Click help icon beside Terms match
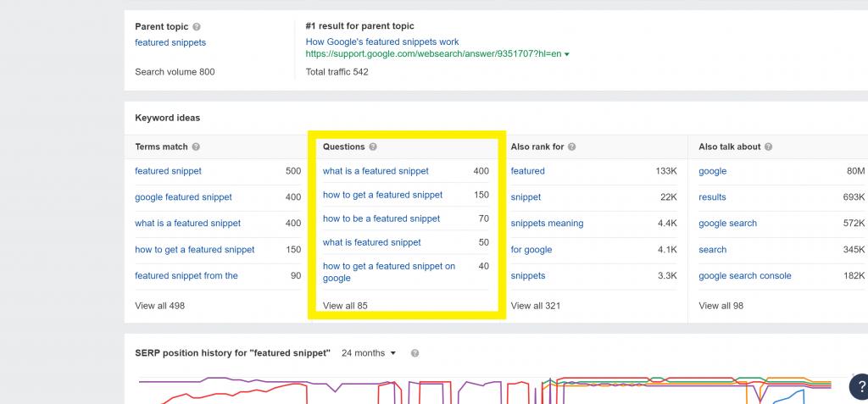Viewport: 868px width, 404px height. tap(196, 147)
